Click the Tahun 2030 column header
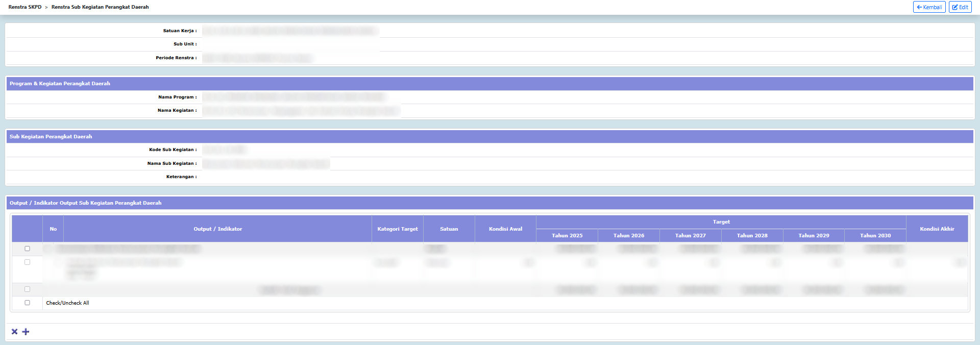The image size is (980, 345). (x=875, y=236)
